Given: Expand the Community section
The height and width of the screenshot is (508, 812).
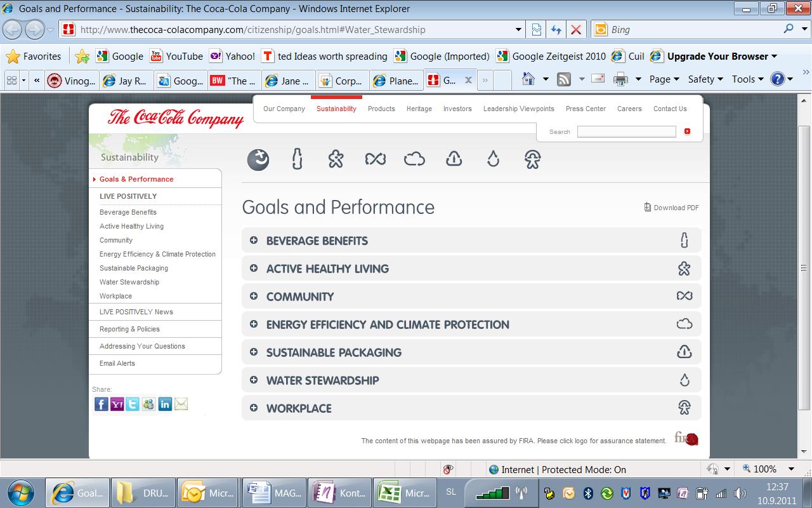Looking at the screenshot, I should tap(471, 297).
